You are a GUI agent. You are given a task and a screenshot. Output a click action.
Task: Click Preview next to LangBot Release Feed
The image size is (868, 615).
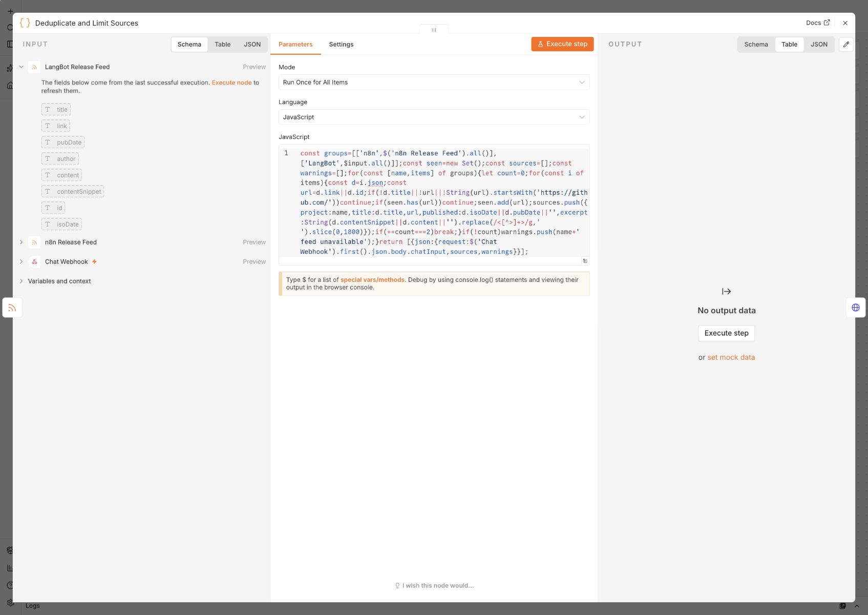coord(254,67)
